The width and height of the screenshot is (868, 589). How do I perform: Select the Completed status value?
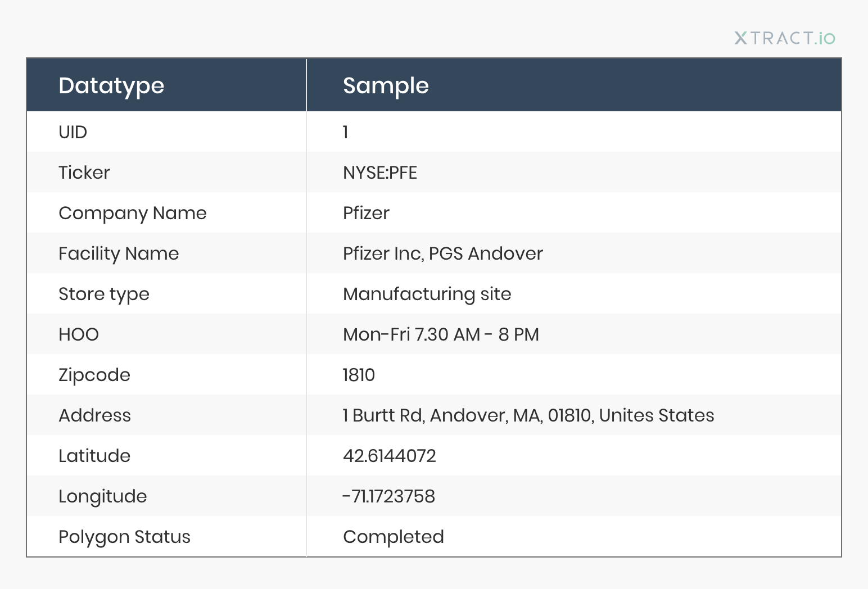(x=394, y=537)
